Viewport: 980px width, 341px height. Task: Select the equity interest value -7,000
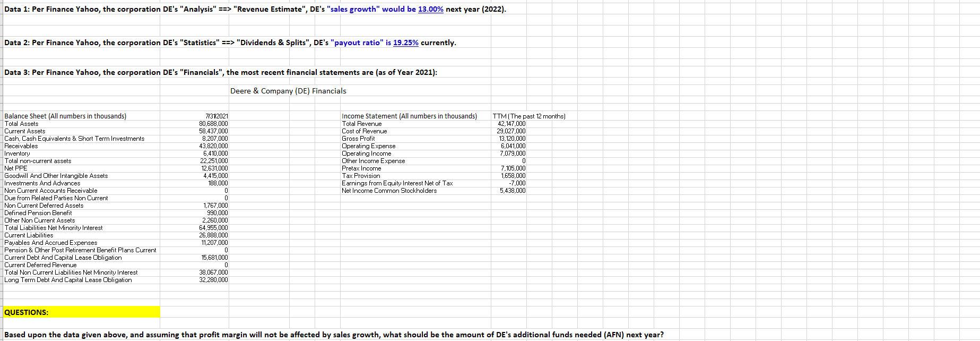click(x=517, y=183)
